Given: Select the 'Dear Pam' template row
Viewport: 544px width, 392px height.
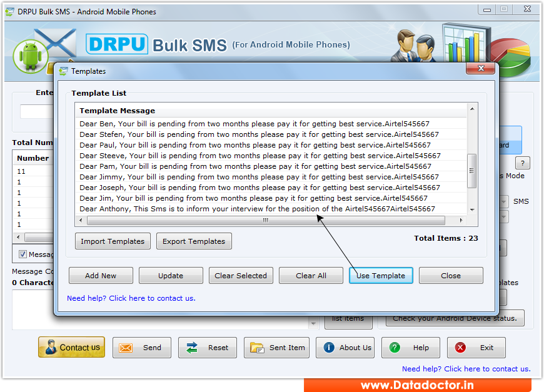Looking at the screenshot, I should coord(271,166).
